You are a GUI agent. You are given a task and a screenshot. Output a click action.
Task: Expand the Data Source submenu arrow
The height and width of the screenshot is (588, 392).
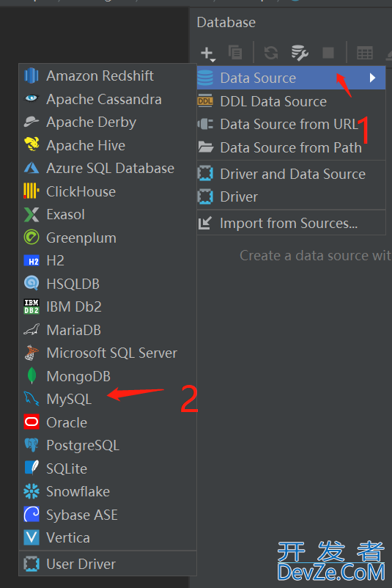(372, 78)
